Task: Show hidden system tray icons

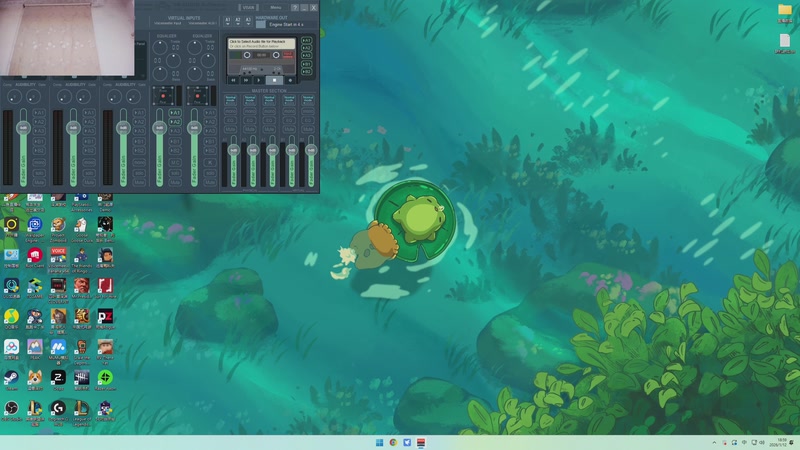Action: pos(714,442)
